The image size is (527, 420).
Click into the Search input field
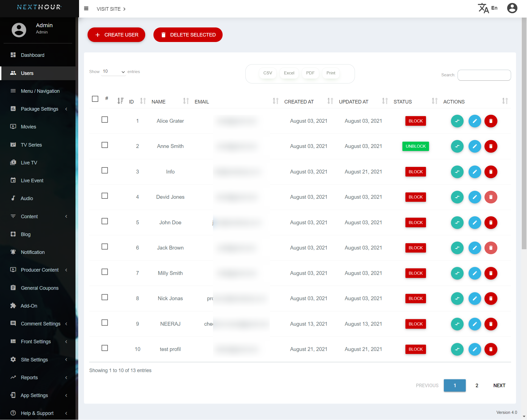click(x=484, y=75)
